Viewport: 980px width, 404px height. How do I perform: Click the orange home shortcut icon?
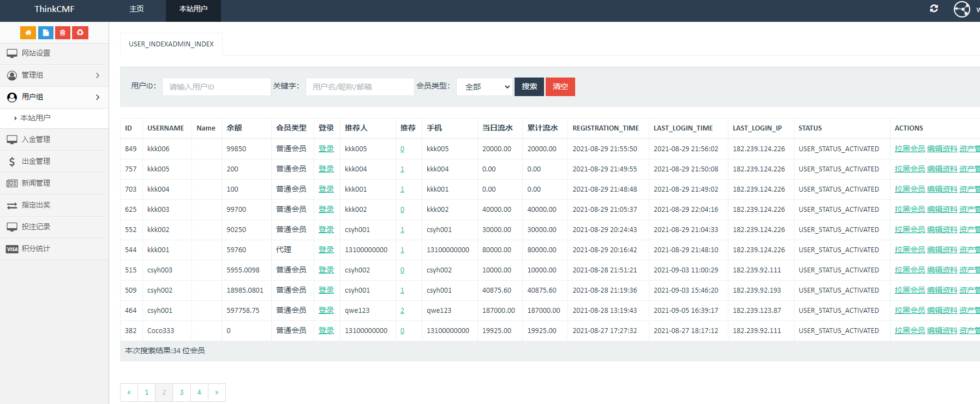point(28,33)
